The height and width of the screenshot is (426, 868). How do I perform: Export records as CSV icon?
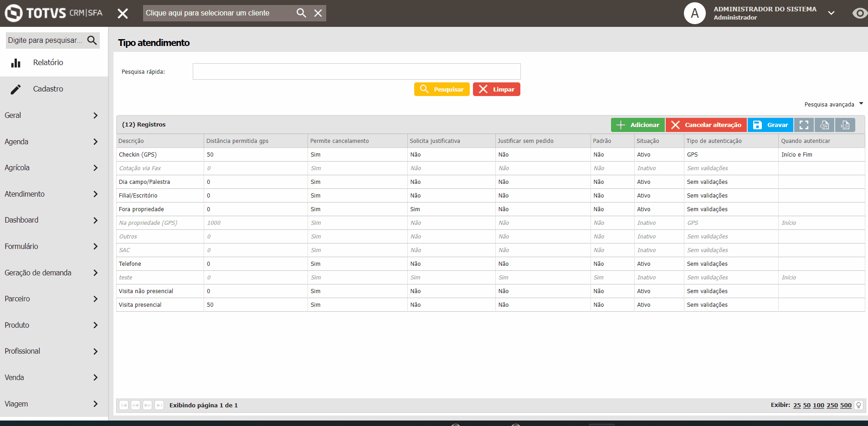point(824,125)
